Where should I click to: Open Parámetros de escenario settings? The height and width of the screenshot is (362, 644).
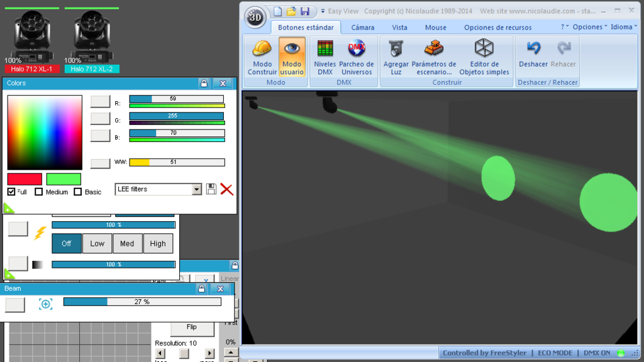click(x=434, y=57)
